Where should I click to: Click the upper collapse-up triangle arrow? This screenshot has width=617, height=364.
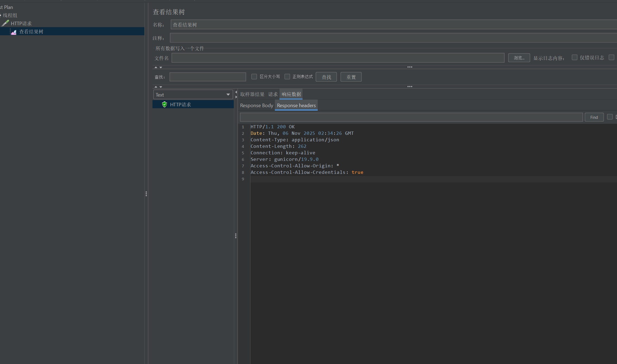156,67
